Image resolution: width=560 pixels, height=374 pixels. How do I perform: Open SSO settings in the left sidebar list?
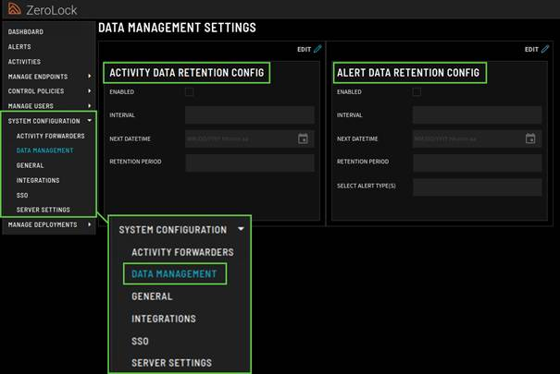click(x=22, y=195)
